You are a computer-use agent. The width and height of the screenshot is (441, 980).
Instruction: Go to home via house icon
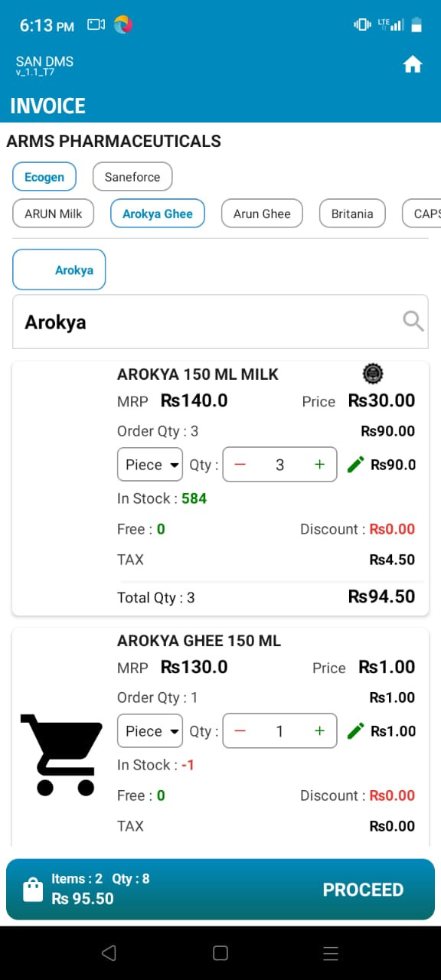[413, 65]
